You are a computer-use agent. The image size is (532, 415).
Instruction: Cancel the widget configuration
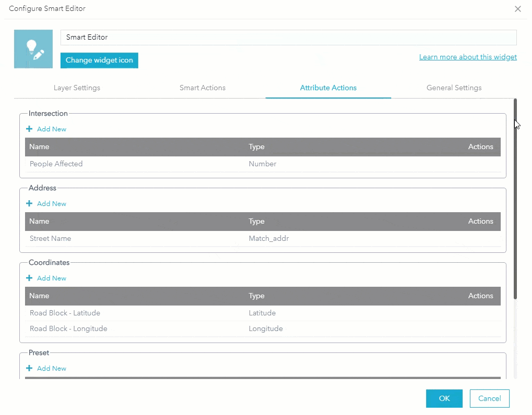489,398
